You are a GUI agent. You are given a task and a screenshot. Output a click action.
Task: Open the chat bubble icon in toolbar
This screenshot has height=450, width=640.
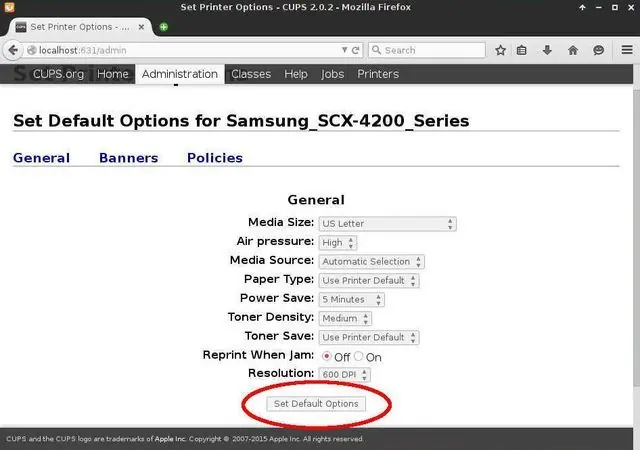coord(598,50)
